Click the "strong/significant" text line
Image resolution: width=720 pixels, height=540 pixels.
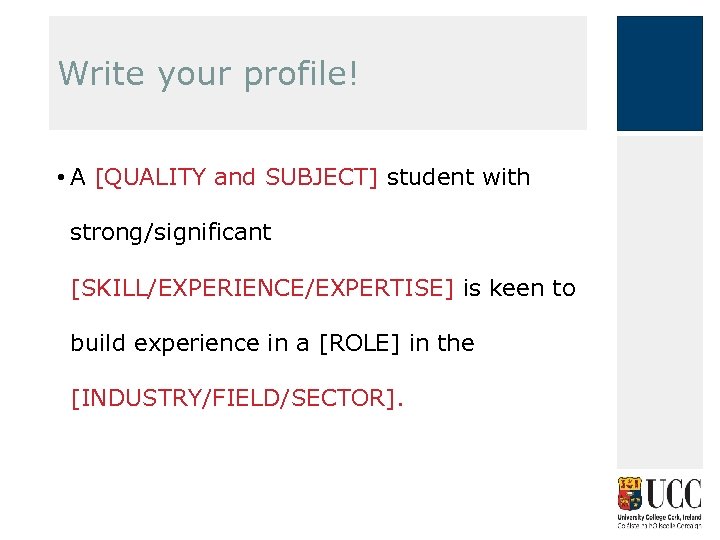[170, 232]
